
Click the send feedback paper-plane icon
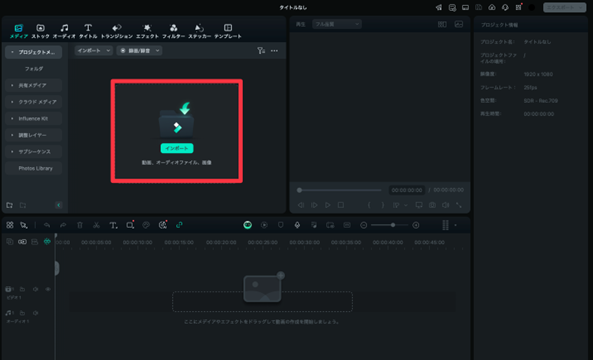439,8
